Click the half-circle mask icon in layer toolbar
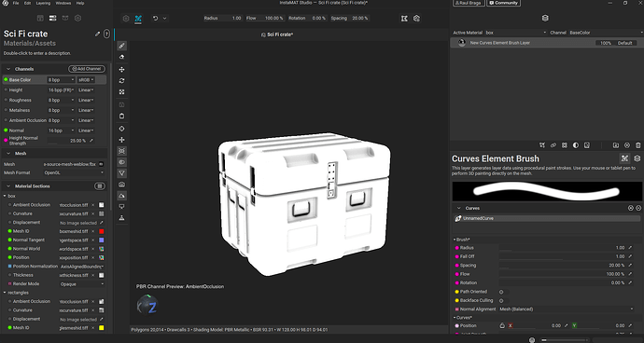 576,145
